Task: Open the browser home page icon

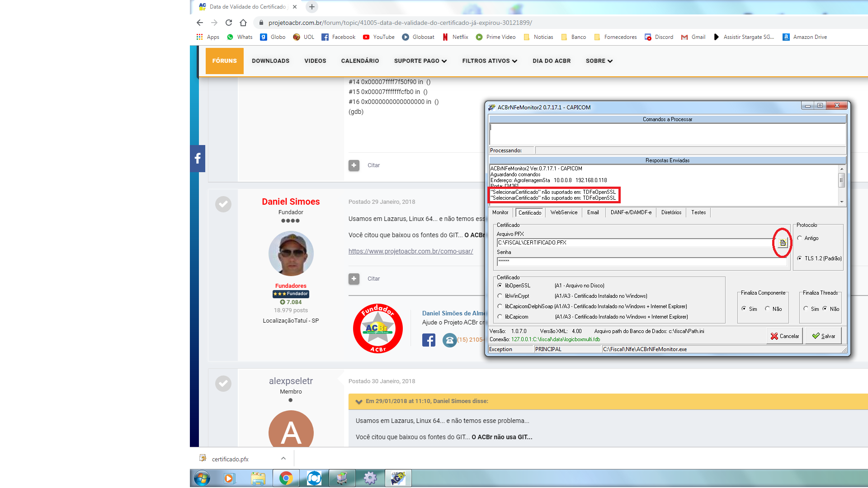Action: pos(243,23)
